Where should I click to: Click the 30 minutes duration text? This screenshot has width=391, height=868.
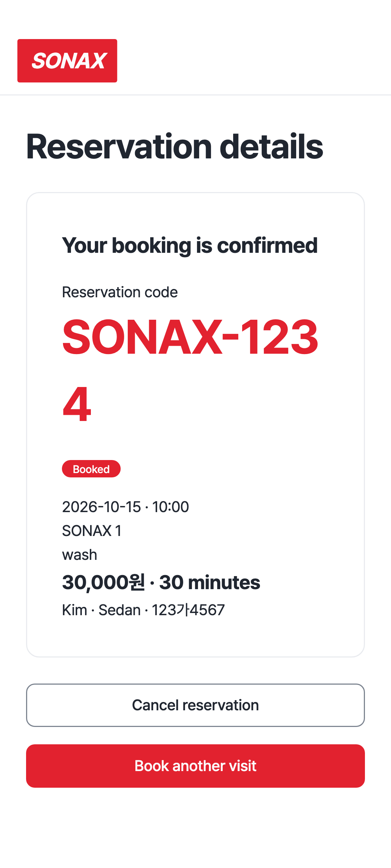point(210,582)
